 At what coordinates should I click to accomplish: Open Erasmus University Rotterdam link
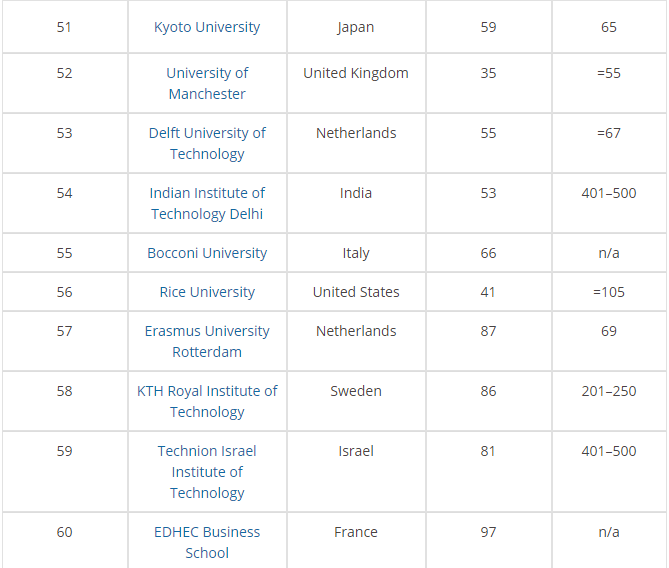pyautogui.click(x=207, y=341)
